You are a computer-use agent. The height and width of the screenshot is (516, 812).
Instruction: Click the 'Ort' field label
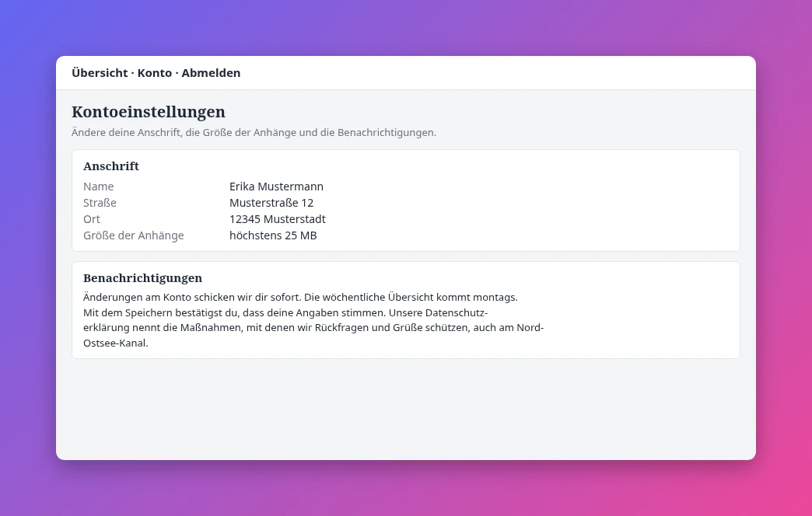tap(91, 219)
